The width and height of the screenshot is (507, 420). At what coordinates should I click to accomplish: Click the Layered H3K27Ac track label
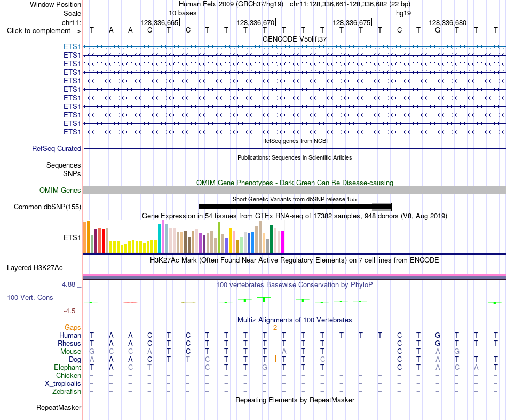tap(35, 268)
